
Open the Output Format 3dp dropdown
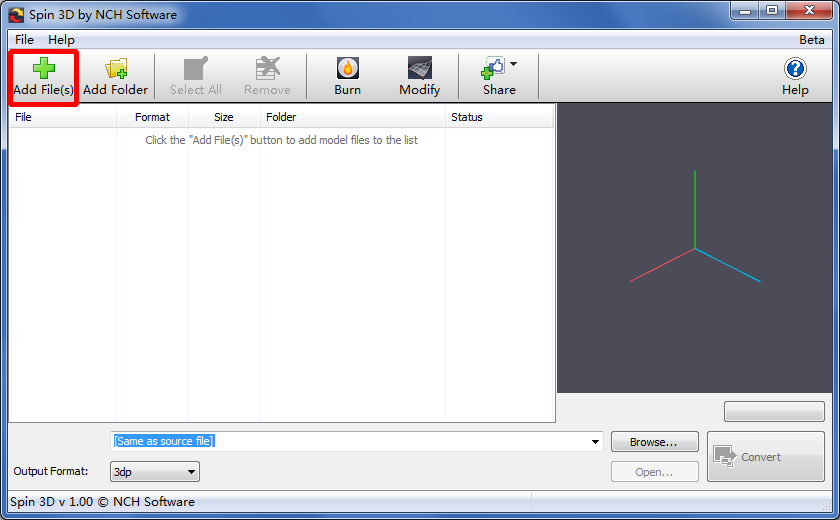click(155, 472)
